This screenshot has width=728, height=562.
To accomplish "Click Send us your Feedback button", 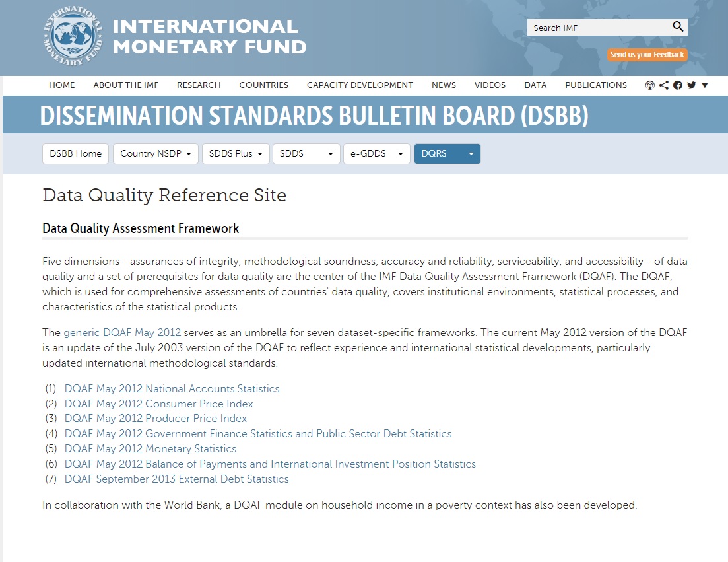I will [647, 55].
